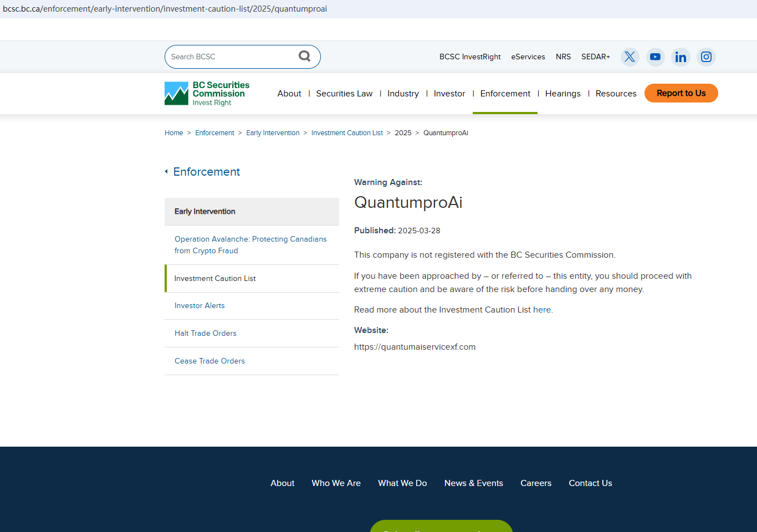
Task: Open the Enforcement main menu
Action: (x=505, y=94)
